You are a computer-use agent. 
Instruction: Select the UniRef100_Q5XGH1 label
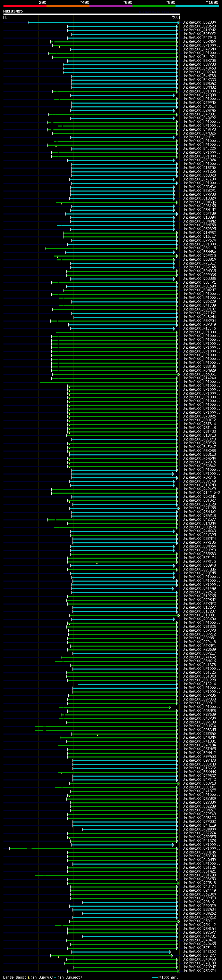point(199,496)
